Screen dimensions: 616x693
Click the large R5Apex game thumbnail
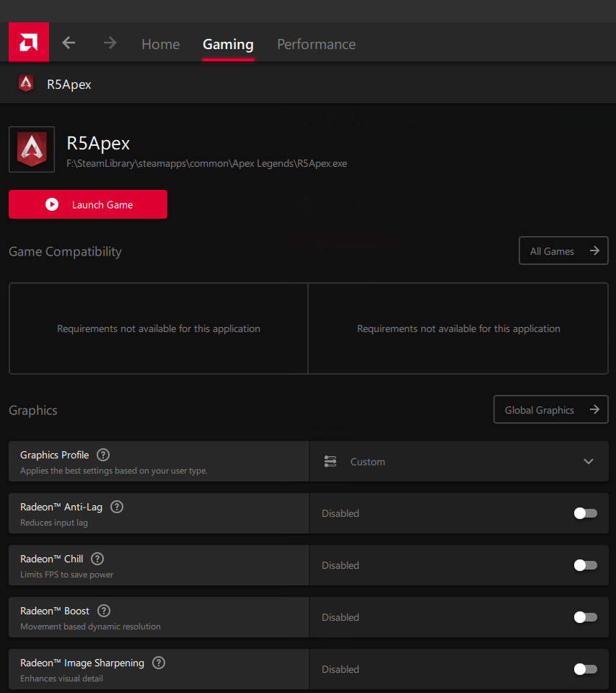pos(32,149)
